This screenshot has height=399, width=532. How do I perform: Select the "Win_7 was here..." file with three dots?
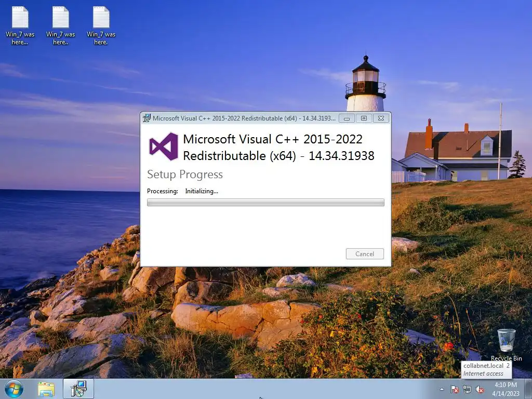pos(20,26)
